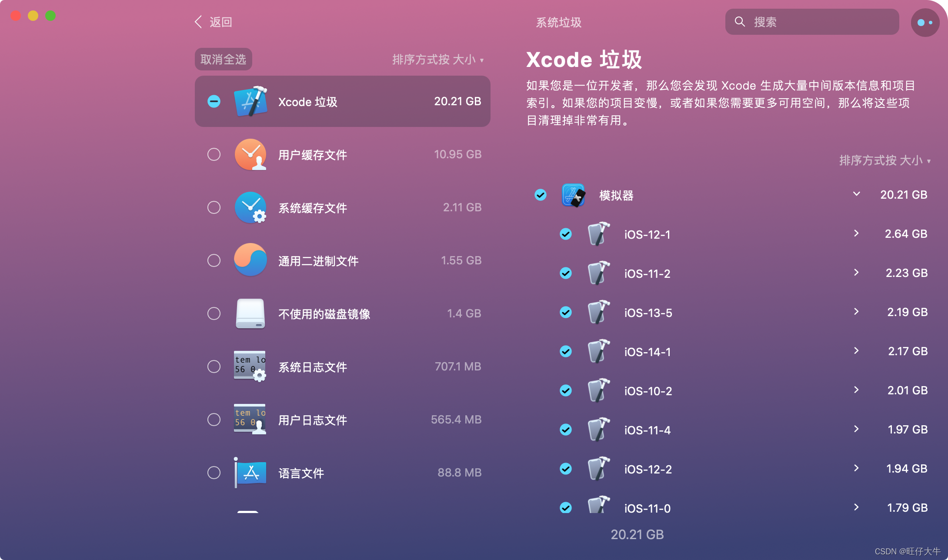Uncheck the 模拟器 group checkbox
The height and width of the screenshot is (560, 948).
(x=541, y=195)
